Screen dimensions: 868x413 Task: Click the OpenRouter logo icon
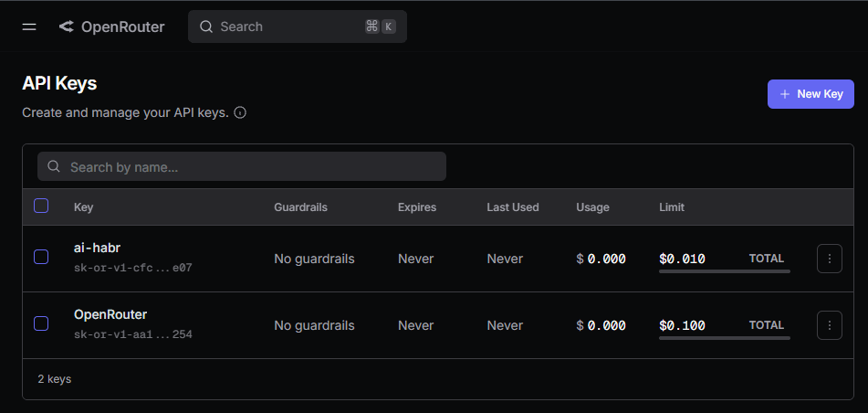[x=67, y=26]
